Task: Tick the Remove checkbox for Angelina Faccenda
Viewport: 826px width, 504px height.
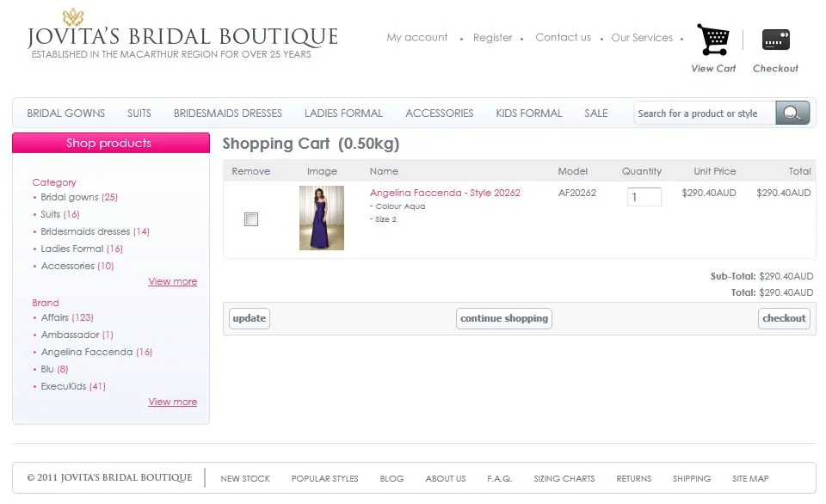Action: click(251, 219)
